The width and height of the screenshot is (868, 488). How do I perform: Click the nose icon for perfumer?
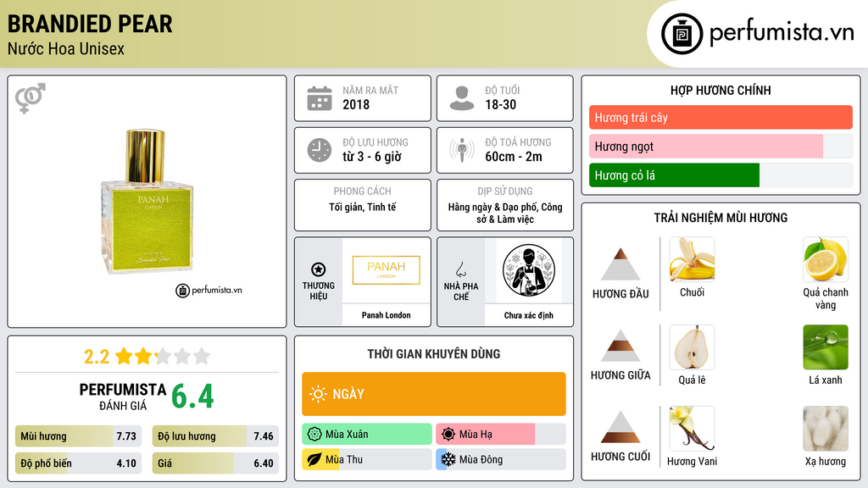pyautogui.click(x=460, y=269)
